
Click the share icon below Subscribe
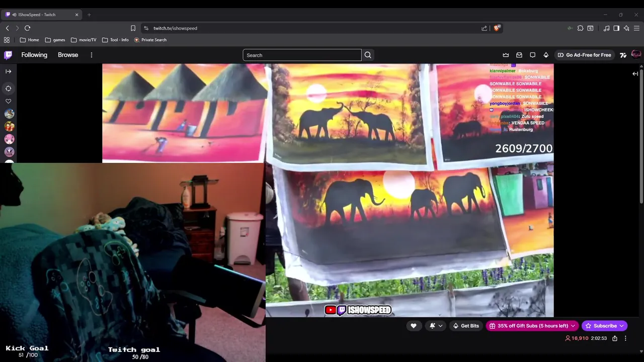pyautogui.click(x=615, y=338)
